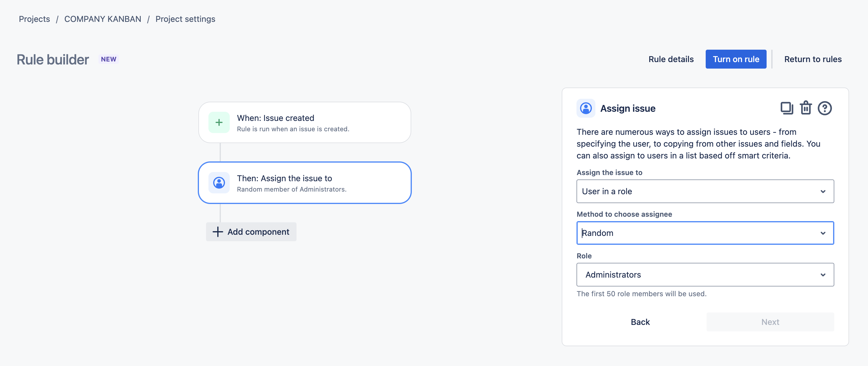Open 'Assign the issue to' dropdown
The width and height of the screenshot is (868, 366).
click(705, 191)
